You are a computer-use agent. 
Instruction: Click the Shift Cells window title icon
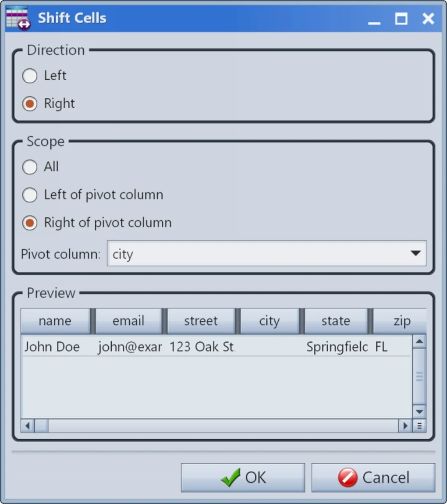pyautogui.click(x=18, y=18)
